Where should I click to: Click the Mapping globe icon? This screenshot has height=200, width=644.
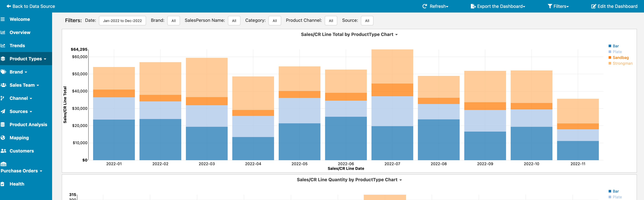(3, 138)
